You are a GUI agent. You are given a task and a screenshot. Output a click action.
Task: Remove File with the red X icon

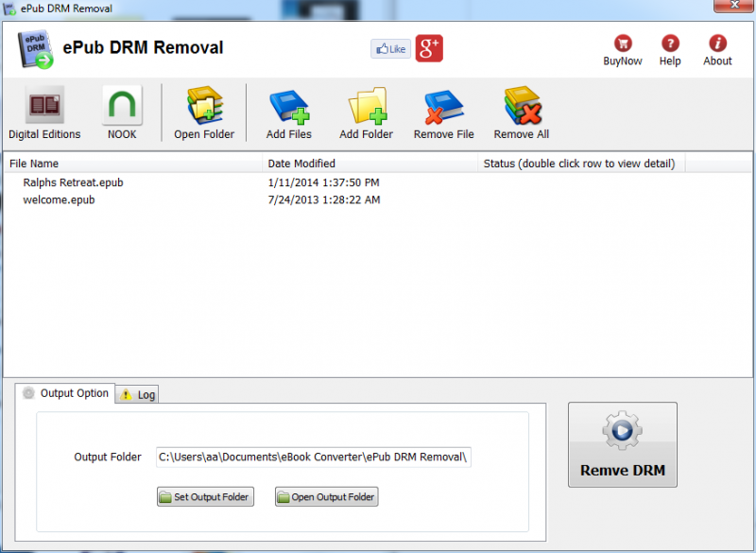(x=443, y=107)
